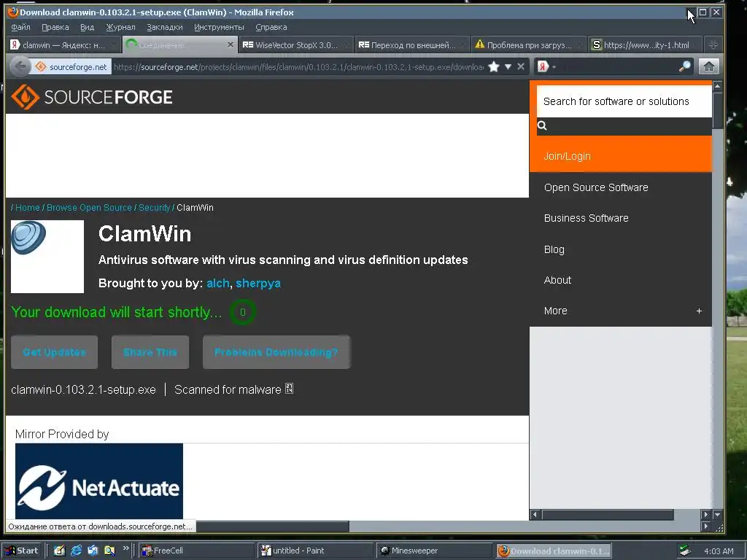The image size is (747, 560).
Task: Click the Join/Login button
Action: (x=620, y=156)
